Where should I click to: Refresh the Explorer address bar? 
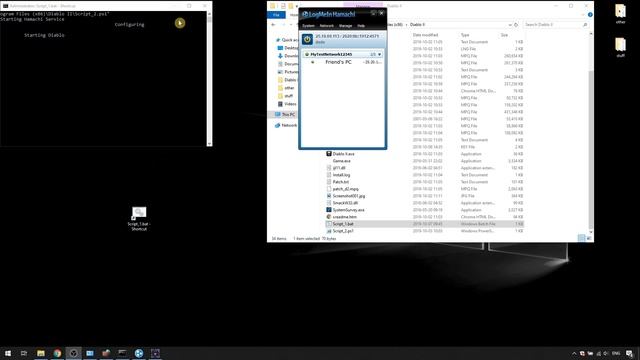coord(516,25)
